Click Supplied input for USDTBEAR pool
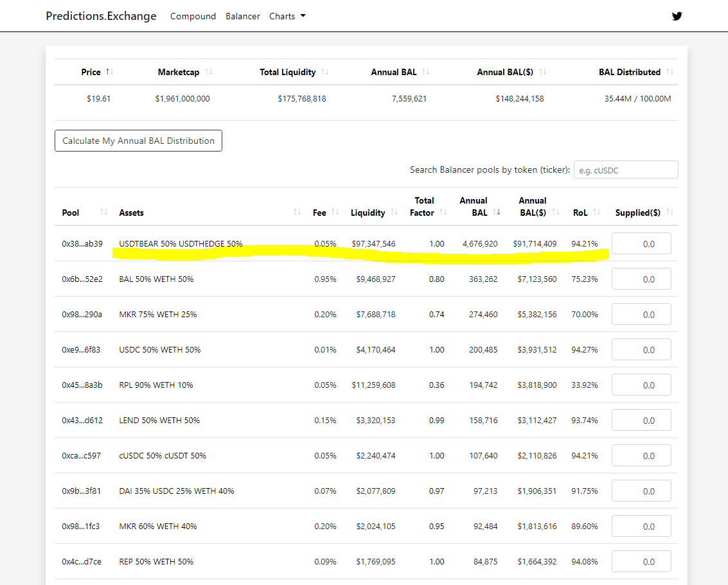Image resolution: width=728 pixels, height=585 pixels. point(641,244)
